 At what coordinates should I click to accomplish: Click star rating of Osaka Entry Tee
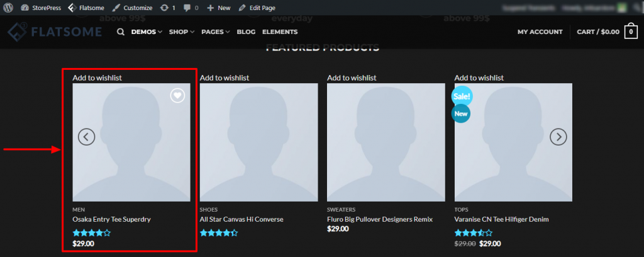92,233
